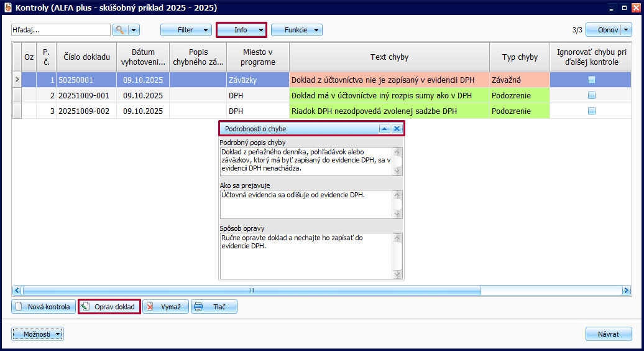Open the Filter dropdown
This screenshot has height=351, width=644.
[185, 30]
